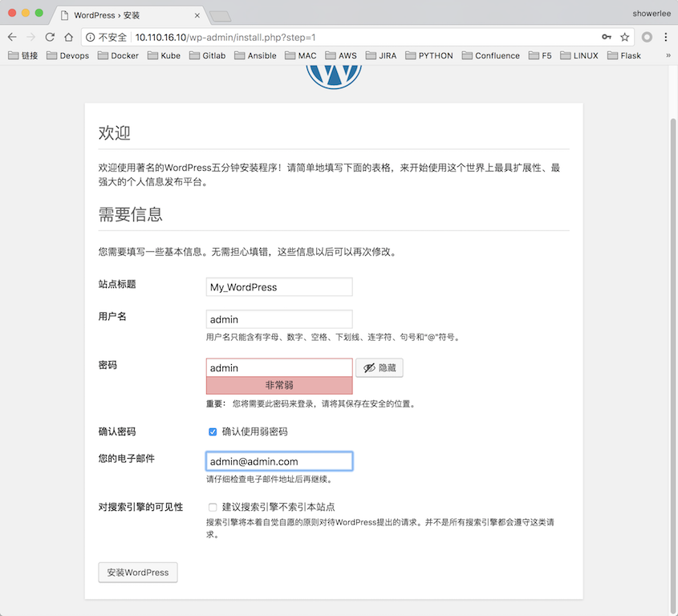The width and height of the screenshot is (678, 616).
Task: Hide password with the 隐藏 button
Action: click(380, 368)
